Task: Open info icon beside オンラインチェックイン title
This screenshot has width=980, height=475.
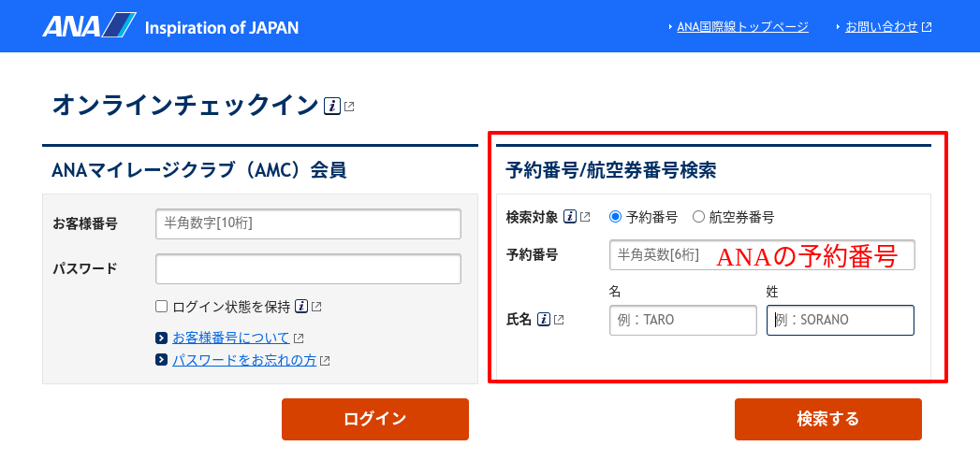Action: (332, 107)
